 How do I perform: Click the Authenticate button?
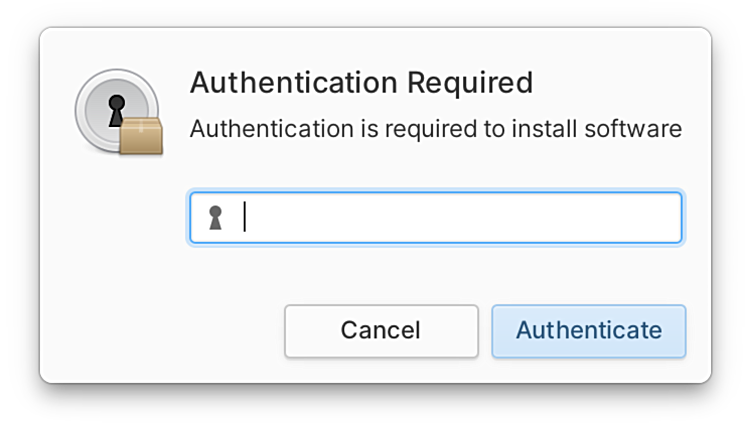pyautogui.click(x=589, y=331)
